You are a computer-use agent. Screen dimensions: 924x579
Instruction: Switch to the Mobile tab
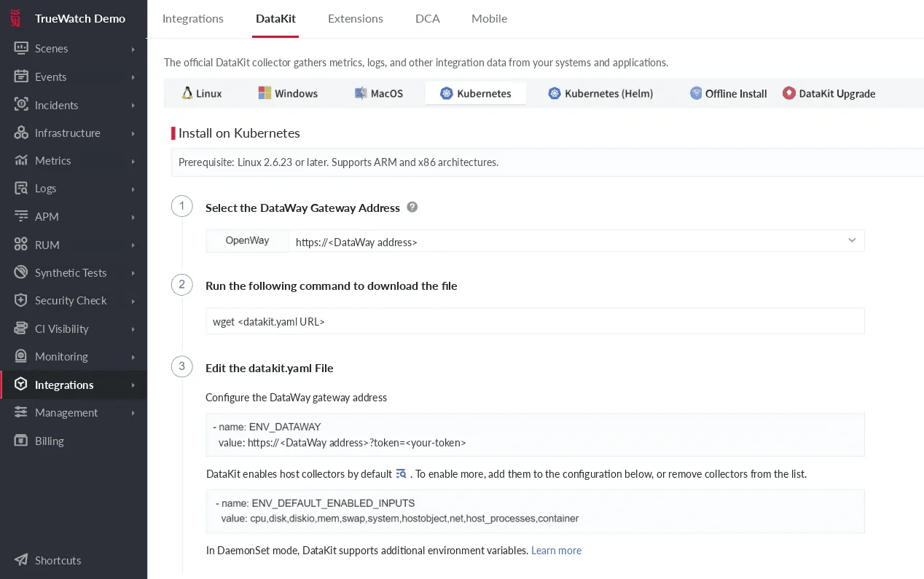tap(489, 18)
